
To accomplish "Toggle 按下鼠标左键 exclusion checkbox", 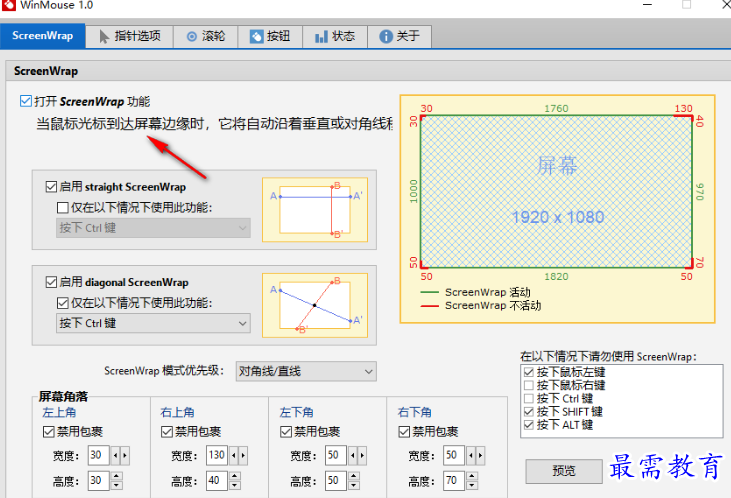I will [x=529, y=372].
